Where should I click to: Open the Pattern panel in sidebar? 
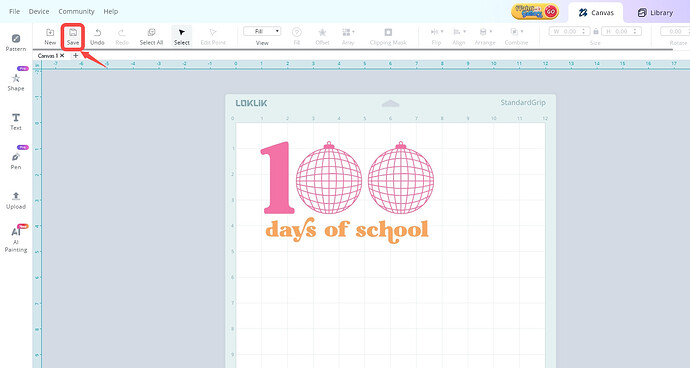[x=16, y=42]
